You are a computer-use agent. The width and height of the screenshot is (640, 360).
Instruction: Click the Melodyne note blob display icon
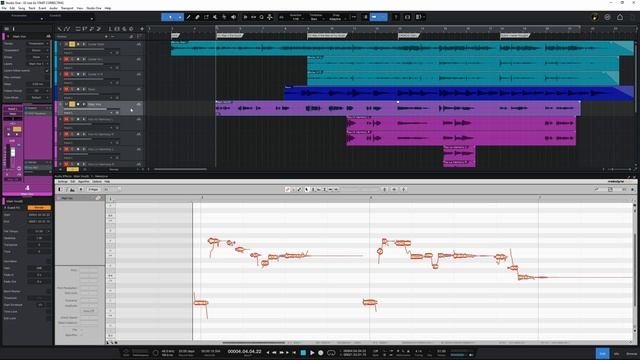[72, 189]
